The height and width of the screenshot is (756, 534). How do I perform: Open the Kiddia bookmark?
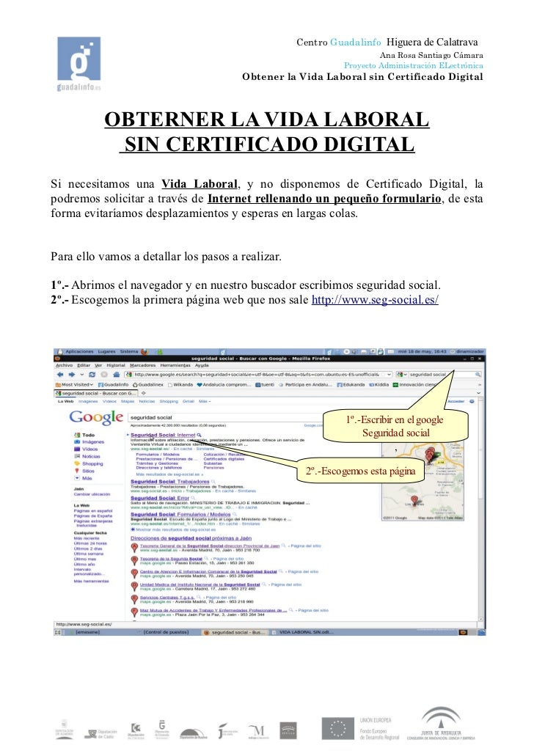[379, 385]
